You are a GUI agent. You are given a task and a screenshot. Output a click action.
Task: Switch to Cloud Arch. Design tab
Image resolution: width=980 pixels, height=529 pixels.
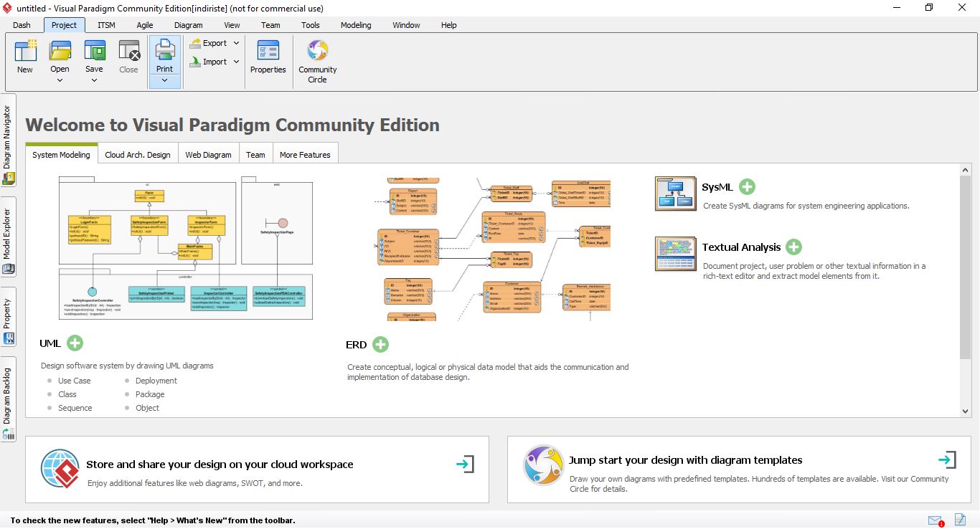138,155
